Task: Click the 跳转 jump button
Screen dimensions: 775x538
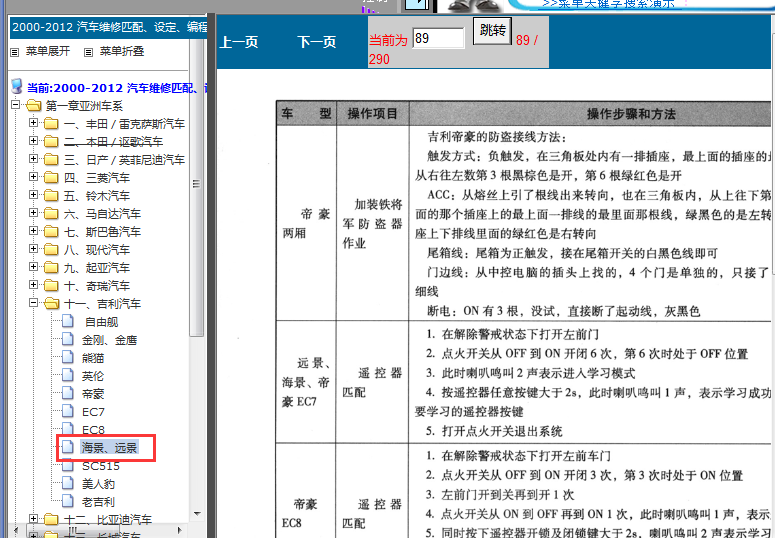Action: click(492, 31)
